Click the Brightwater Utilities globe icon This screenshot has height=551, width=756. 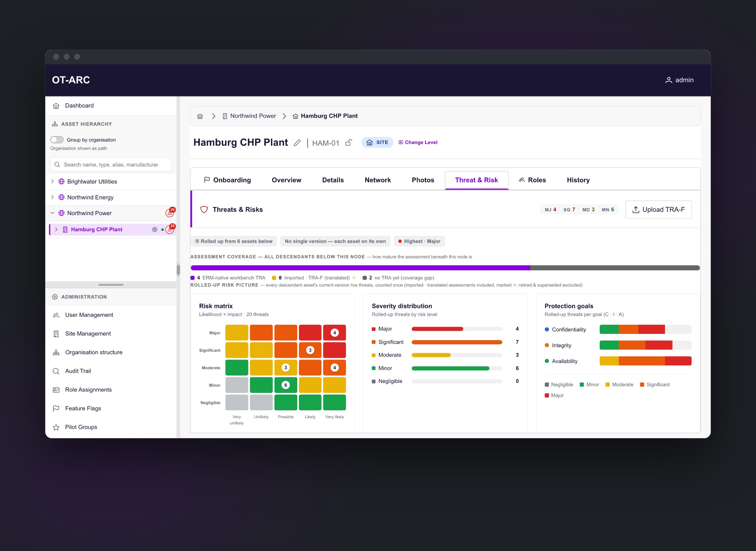[x=61, y=181]
